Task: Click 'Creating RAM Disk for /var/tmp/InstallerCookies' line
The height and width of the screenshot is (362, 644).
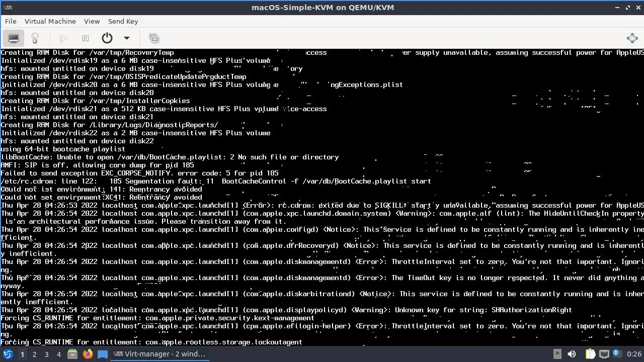Action: (95, 101)
